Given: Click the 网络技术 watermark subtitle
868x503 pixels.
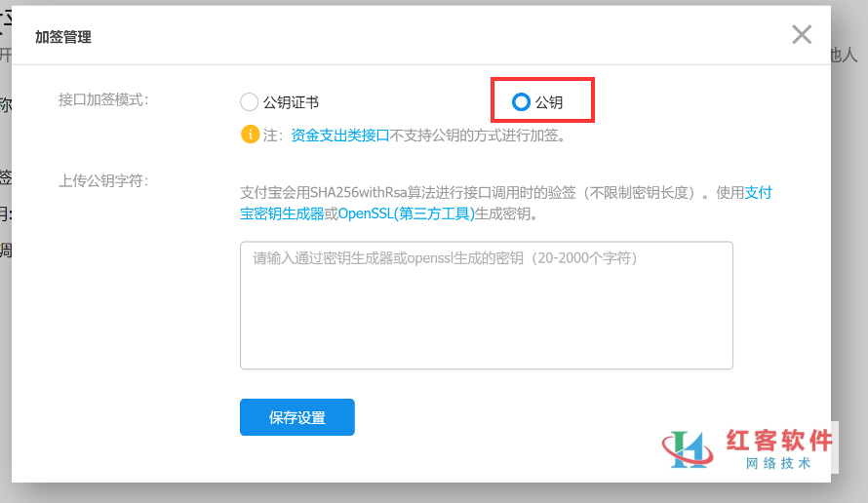Looking at the screenshot, I should tap(778, 463).
